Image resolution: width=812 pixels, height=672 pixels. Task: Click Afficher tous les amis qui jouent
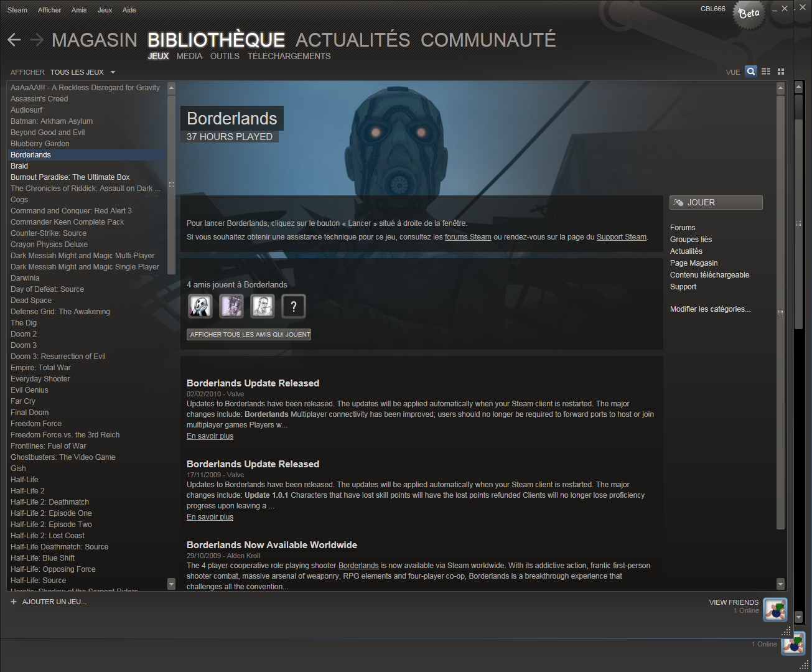249,334
